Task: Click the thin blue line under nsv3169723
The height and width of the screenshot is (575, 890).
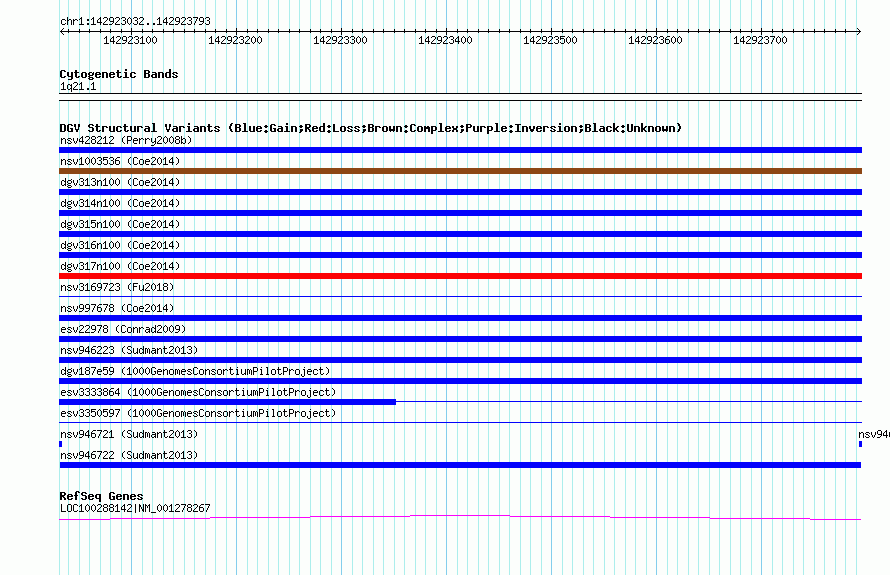Action: tap(460, 296)
